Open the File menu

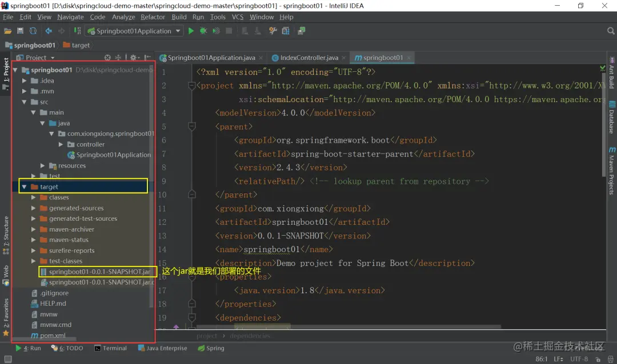pos(8,17)
